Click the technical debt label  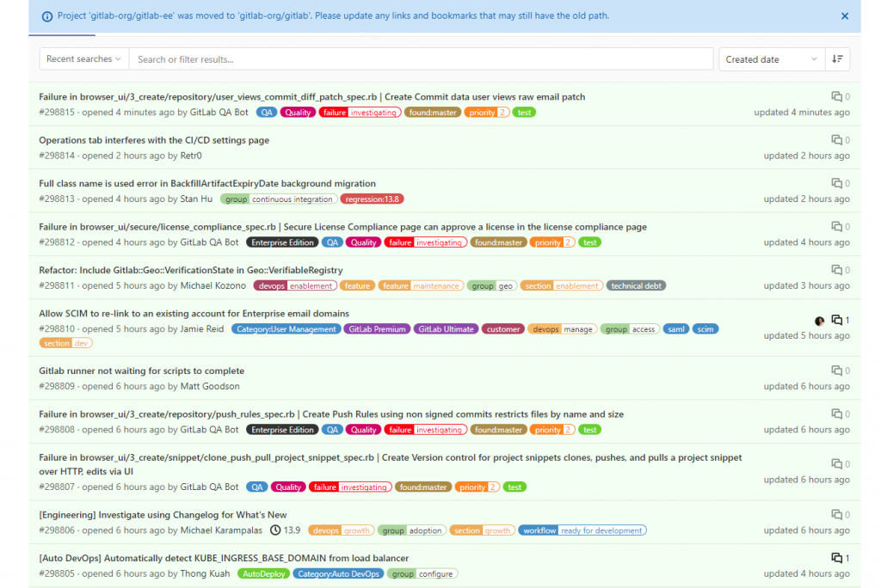pos(636,286)
